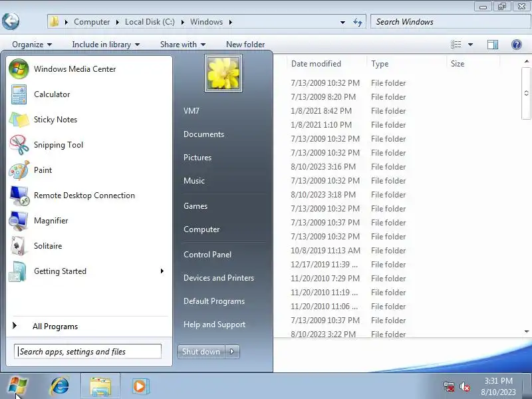
Task: Open the VM7 user folder
Action: point(191,111)
